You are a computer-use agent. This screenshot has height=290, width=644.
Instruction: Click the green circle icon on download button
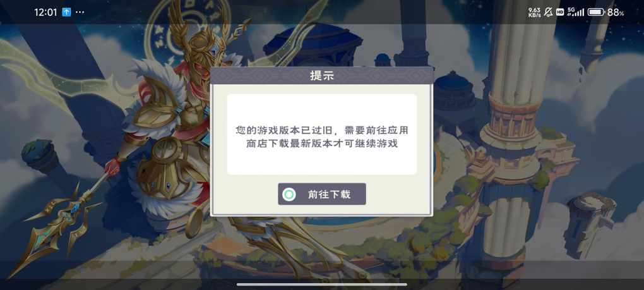click(x=289, y=195)
